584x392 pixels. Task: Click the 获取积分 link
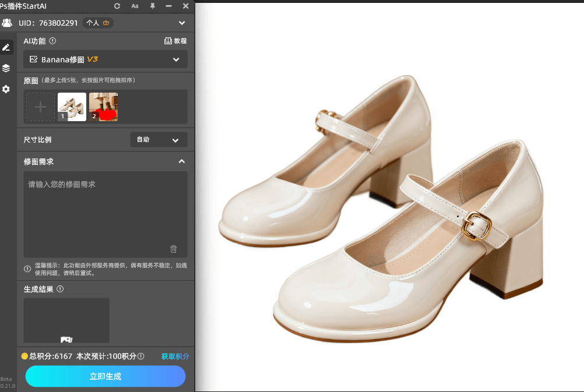pyautogui.click(x=175, y=356)
